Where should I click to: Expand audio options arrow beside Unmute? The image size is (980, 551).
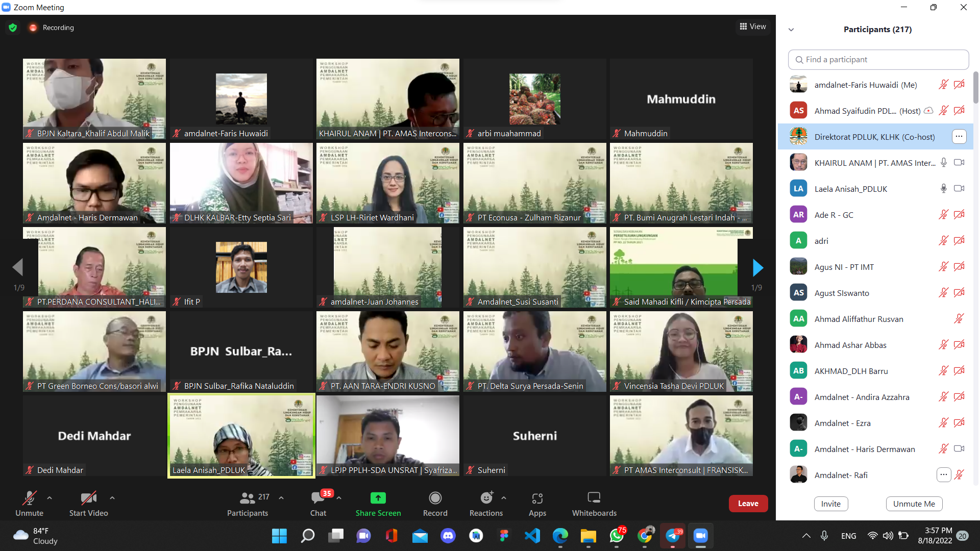click(x=50, y=497)
